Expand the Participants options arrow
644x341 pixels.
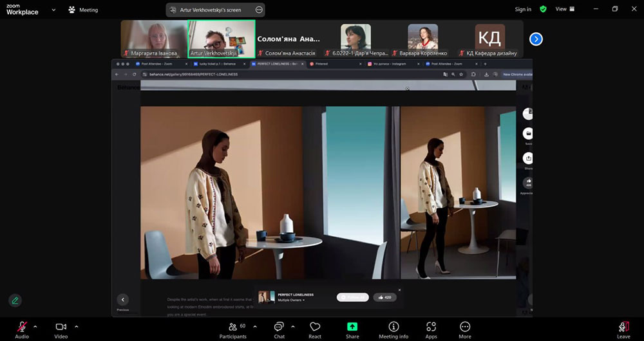coord(254,327)
